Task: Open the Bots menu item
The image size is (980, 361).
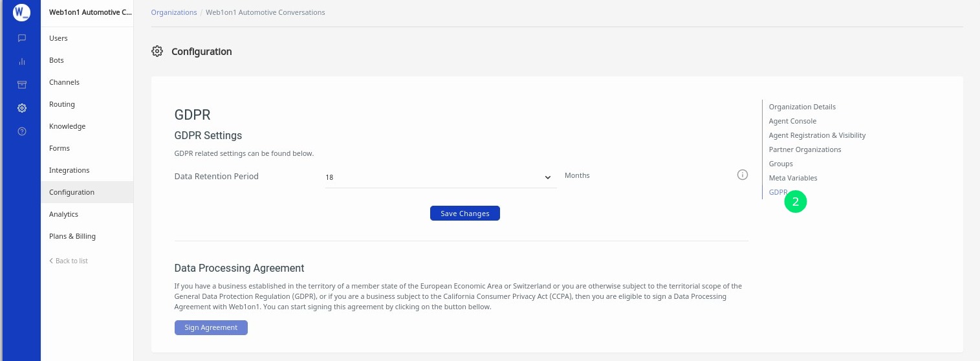Action: coord(87,60)
